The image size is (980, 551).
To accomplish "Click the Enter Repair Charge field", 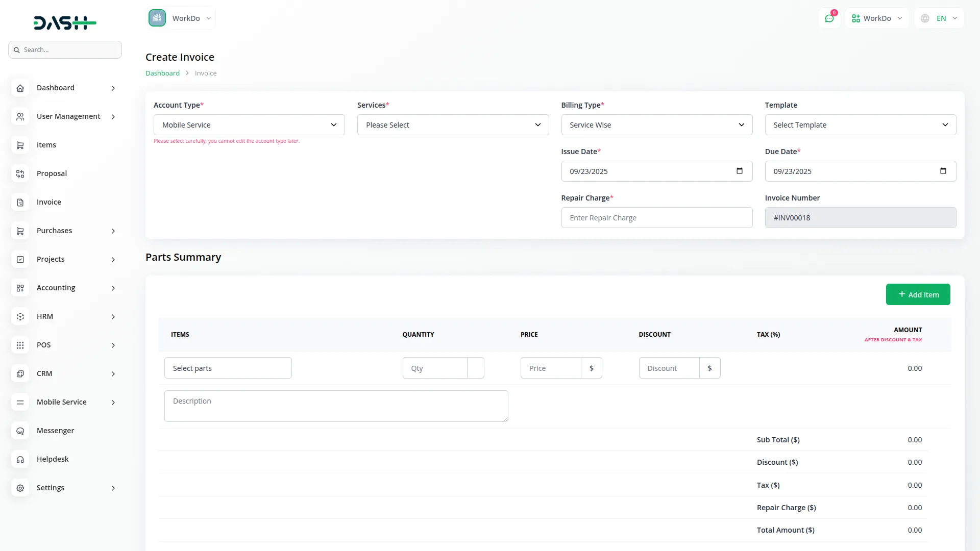I will [656, 217].
